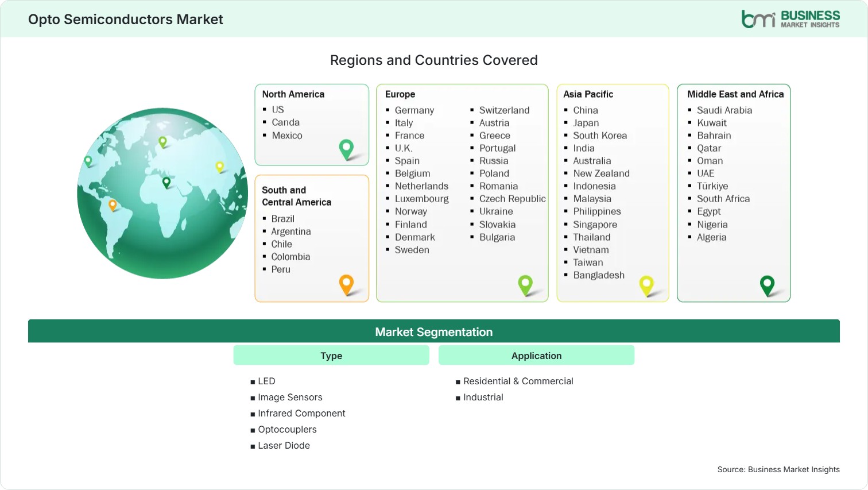Click the light green pin on globe's Europe
Viewport: 868px width, 490px height.
(162, 142)
